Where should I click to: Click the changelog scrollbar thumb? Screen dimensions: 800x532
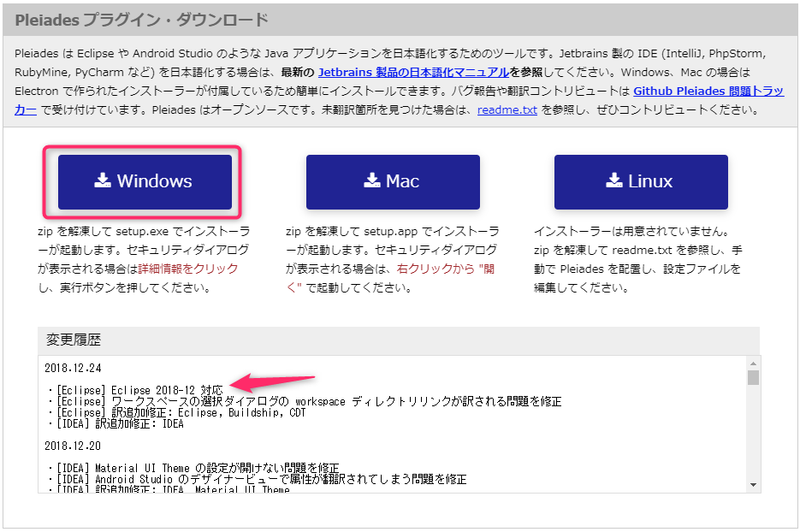point(753,378)
